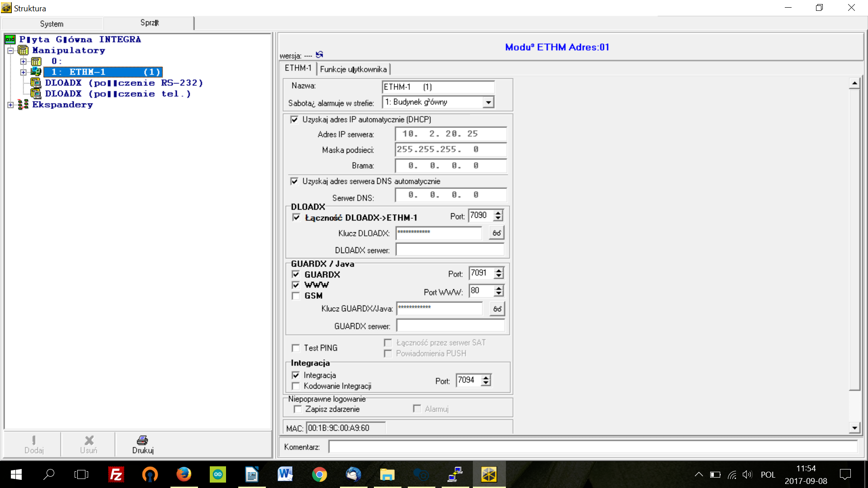
Task: Disable the DHCP automatic IP checkbox
Action: pos(294,120)
